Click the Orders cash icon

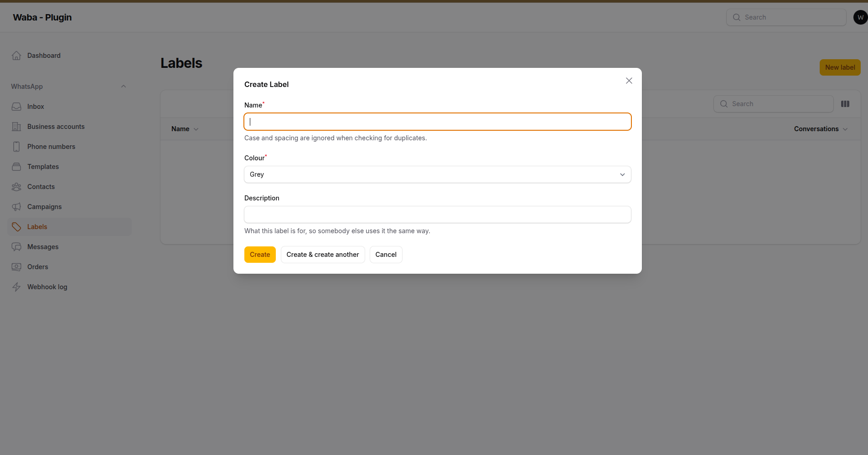pos(16,267)
